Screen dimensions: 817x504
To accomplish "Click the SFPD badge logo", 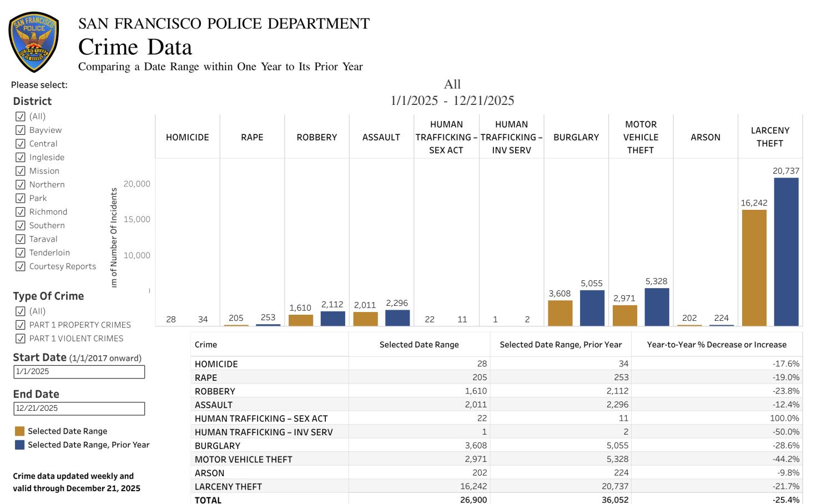I will coord(34,39).
